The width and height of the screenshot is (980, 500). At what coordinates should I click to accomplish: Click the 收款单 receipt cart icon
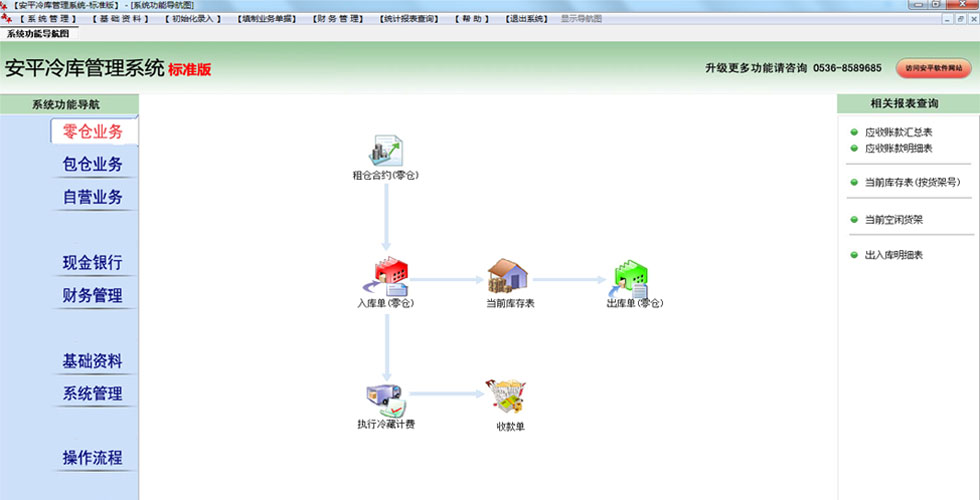click(509, 400)
